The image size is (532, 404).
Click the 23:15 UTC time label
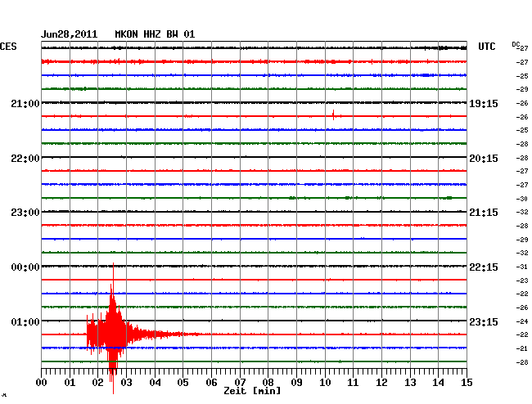pyautogui.click(x=484, y=321)
